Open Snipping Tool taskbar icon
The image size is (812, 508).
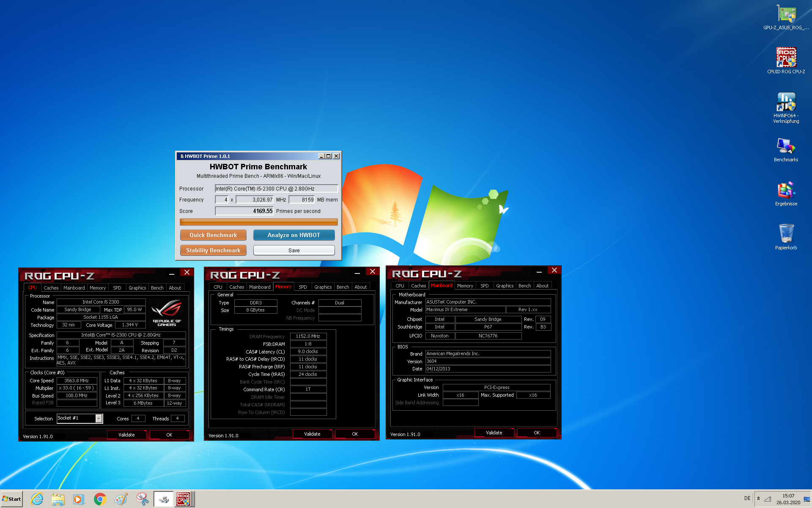[x=142, y=499]
